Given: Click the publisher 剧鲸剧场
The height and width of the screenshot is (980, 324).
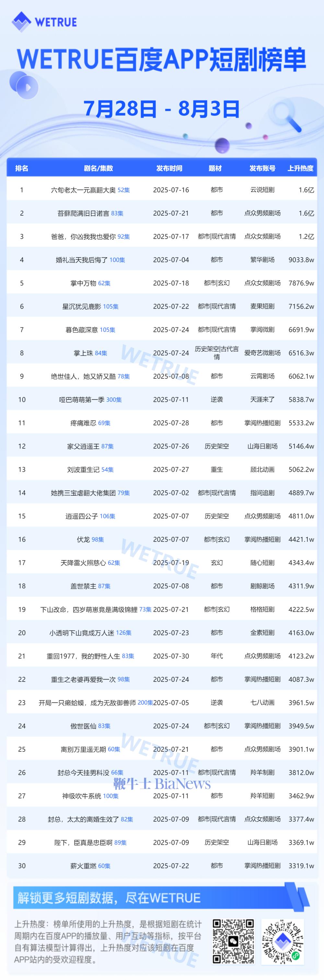Looking at the screenshot, I should (x=262, y=586).
